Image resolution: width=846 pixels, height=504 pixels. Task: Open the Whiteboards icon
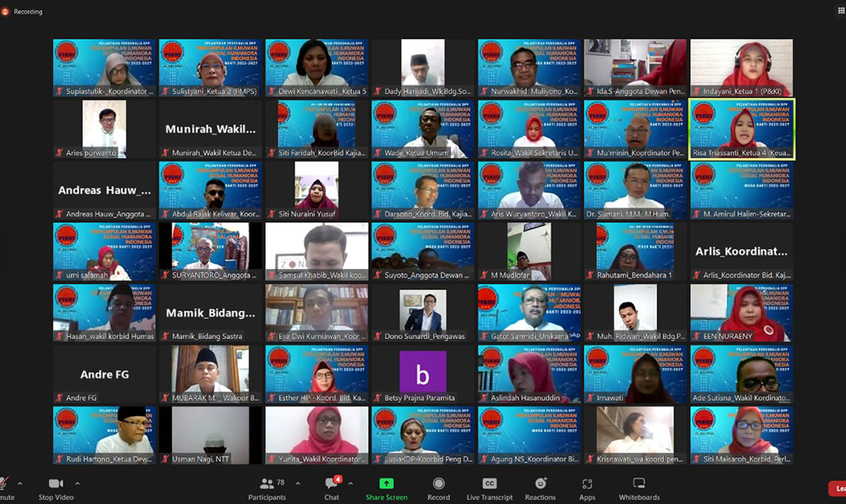639,483
